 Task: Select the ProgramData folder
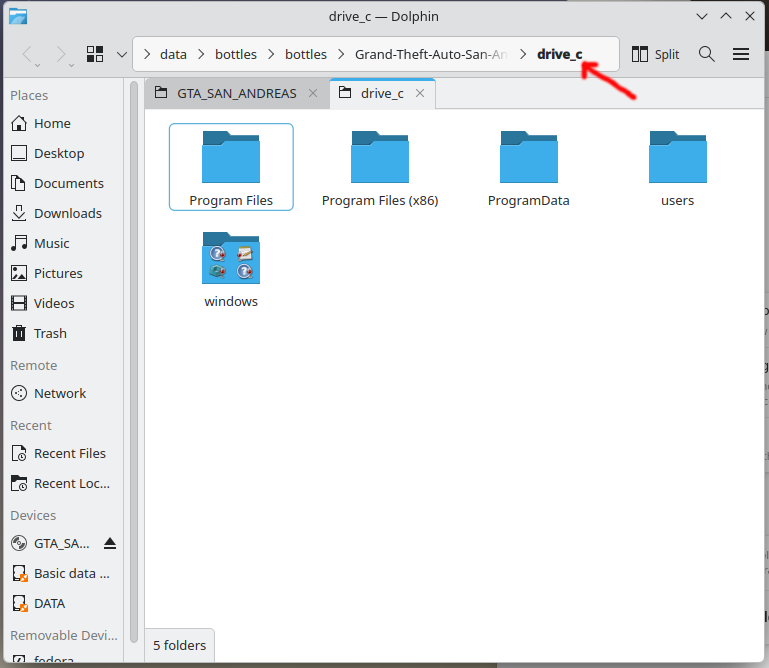coord(529,167)
